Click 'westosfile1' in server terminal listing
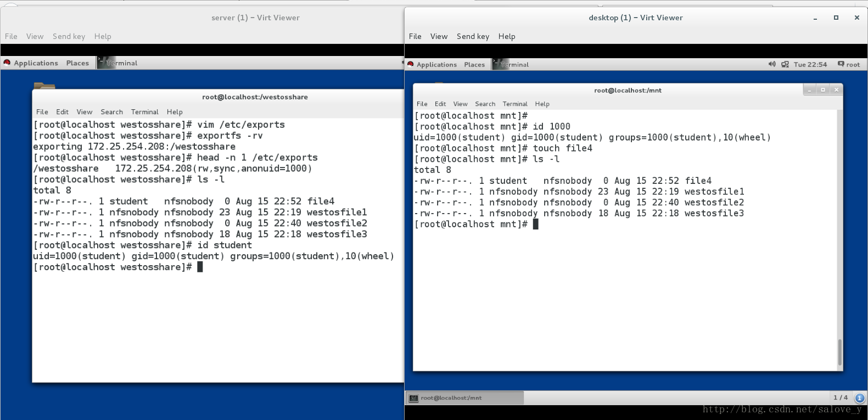Screen dimensions: 868x420 pos(337,212)
